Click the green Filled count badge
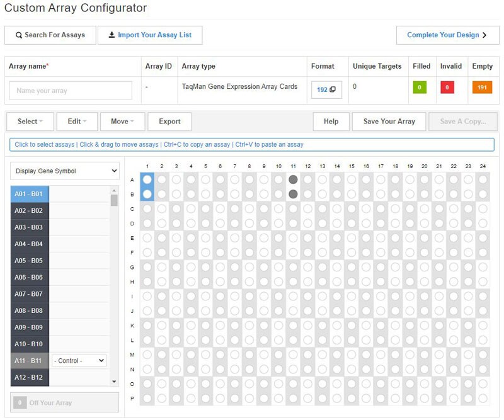This screenshot has height=420, width=504. 420,88
